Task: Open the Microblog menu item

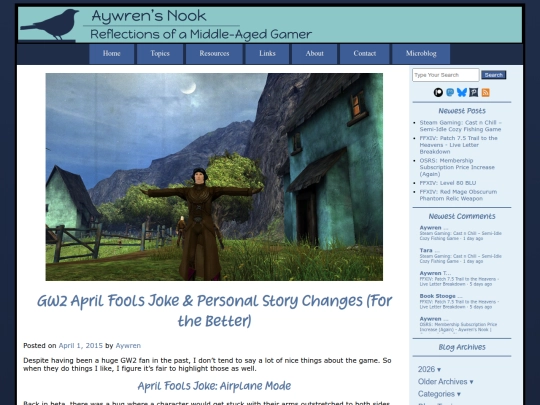Action: 421,54
